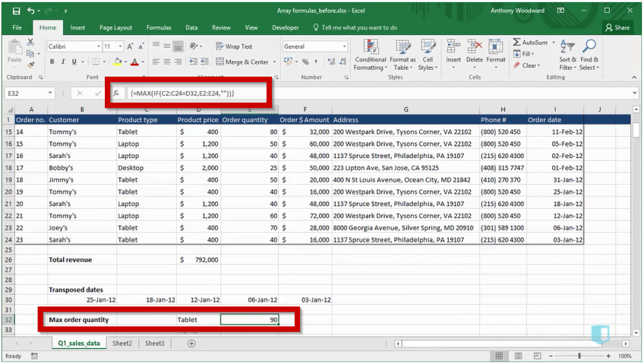Click Increase Indent icon
This screenshot has height=364, width=644.
204,62
